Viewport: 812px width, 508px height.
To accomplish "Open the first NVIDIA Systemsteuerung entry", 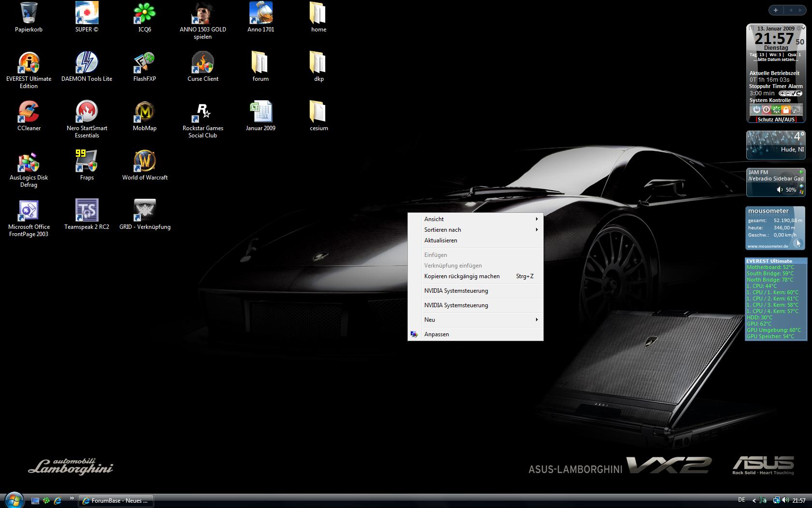I will tap(476, 291).
